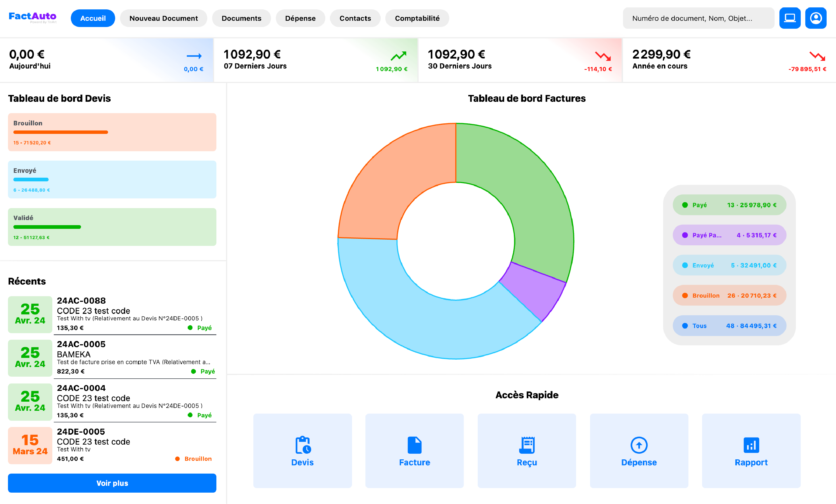Click the 451,00 € amount
This screenshot has height=504, width=836.
coord(70,459)
